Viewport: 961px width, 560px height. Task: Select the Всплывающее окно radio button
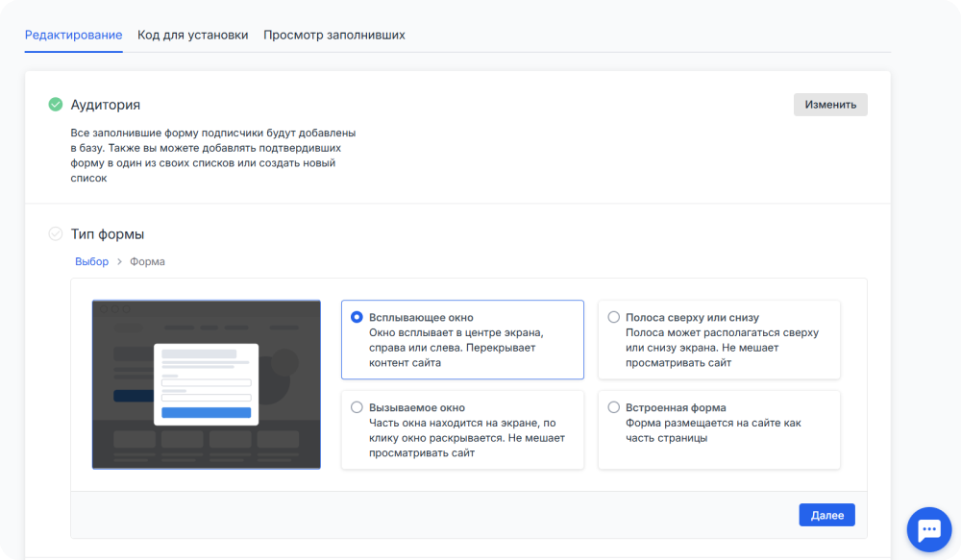click(357, 317)
